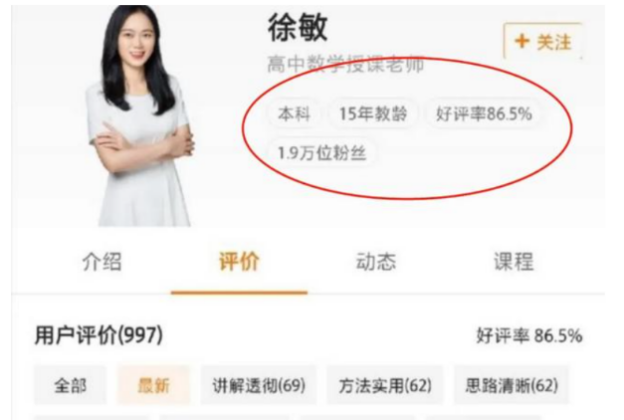The width and height of the screenshot is (624, 420).
Task: Go to the 课程 tab
Action: pos(514,262)
